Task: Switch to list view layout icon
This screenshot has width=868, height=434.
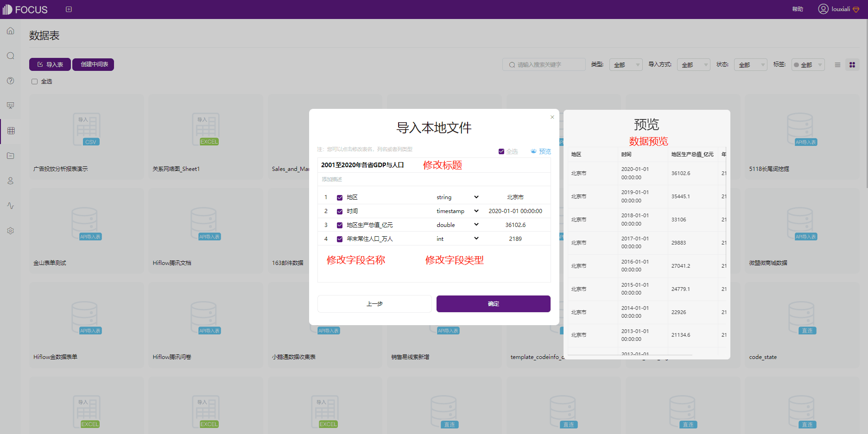Action: pos(837,65)
